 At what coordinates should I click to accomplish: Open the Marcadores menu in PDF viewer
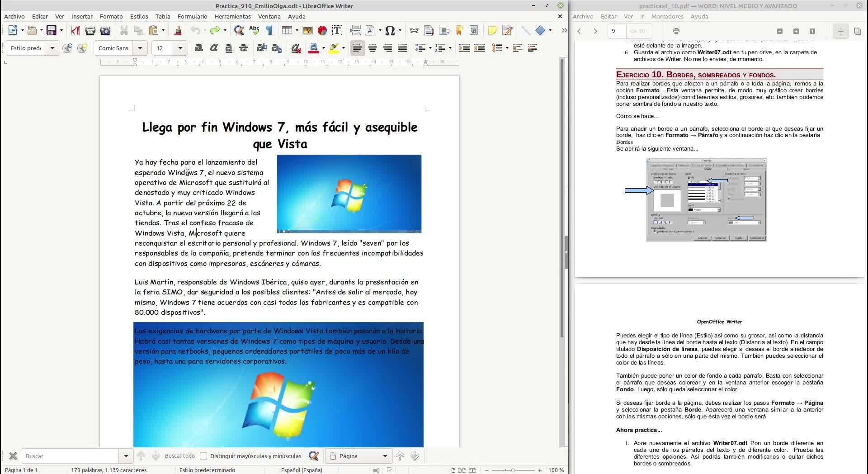click(667, 16)
